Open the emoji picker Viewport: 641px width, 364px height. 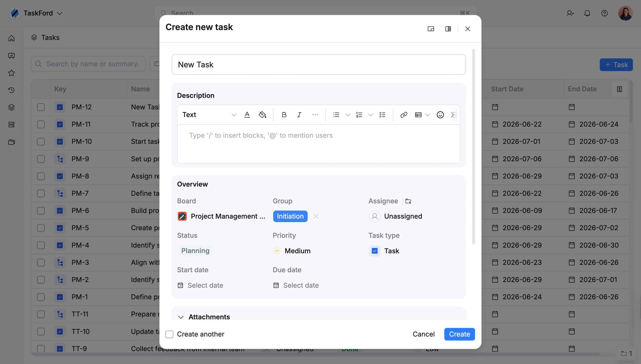click(x=440, y=115)
